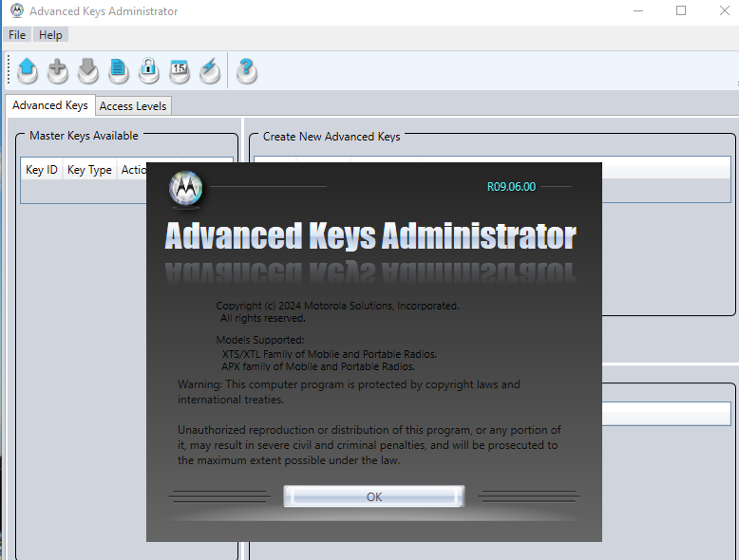Screen dimensions: 739x560
Task: Click the Create New Advanced Keys group label
Action: (332, 137)
